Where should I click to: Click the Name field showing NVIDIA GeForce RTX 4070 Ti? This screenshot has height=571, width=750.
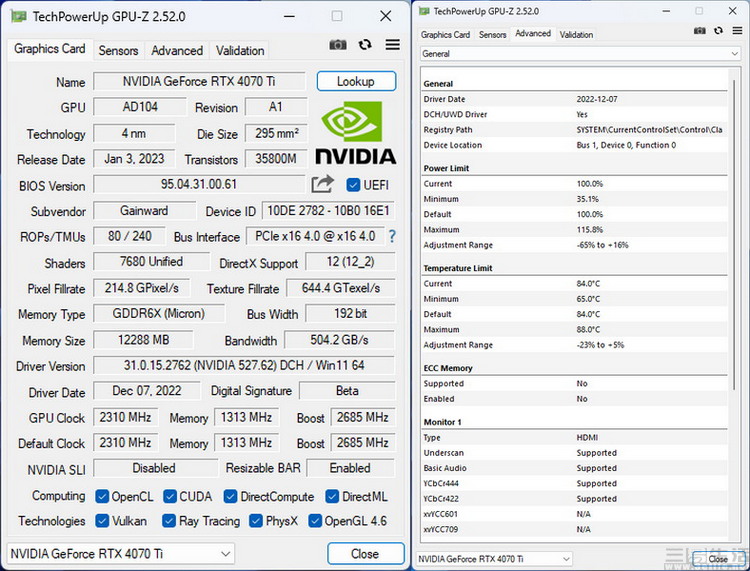(x=199, y=81)
